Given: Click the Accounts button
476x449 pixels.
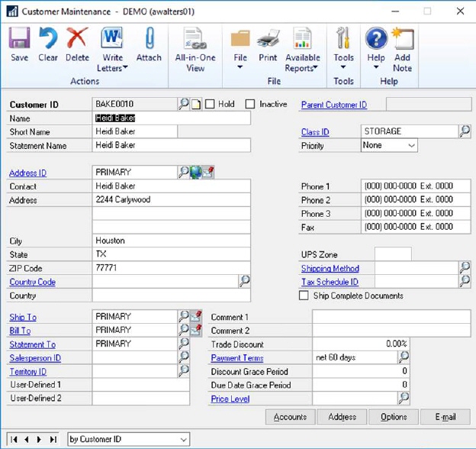Looking at the screenshot, I should [x=290, y=417].
